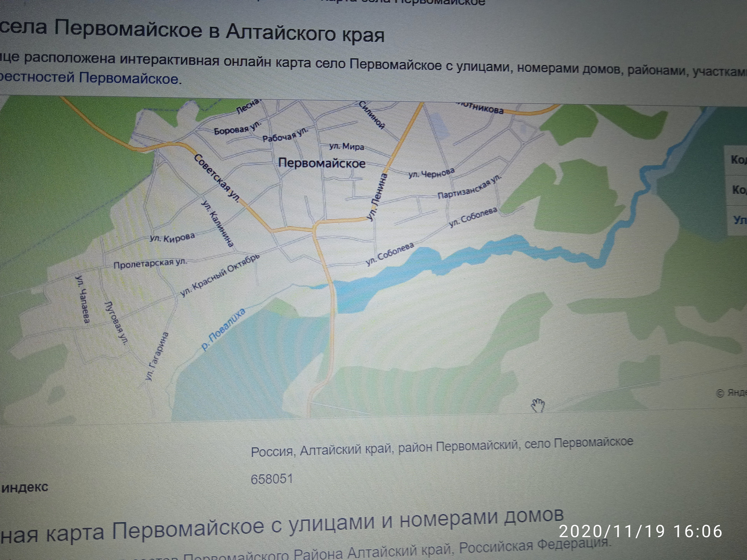
Task: Click the Советская ул. street label
Action: 216,178
